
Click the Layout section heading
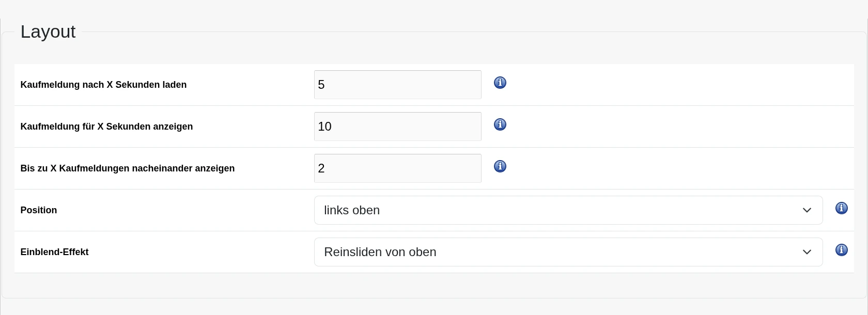(48, 31)
